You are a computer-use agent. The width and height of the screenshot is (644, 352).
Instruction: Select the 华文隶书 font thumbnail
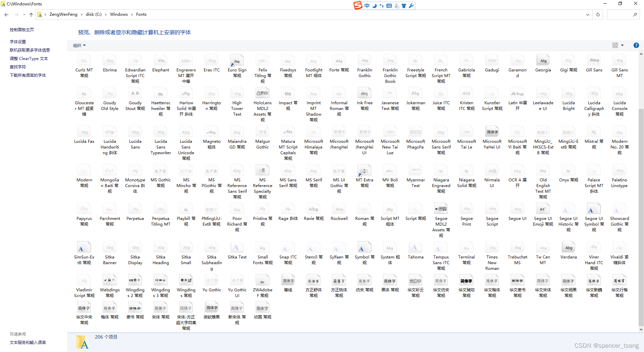(x=518, y=280)
